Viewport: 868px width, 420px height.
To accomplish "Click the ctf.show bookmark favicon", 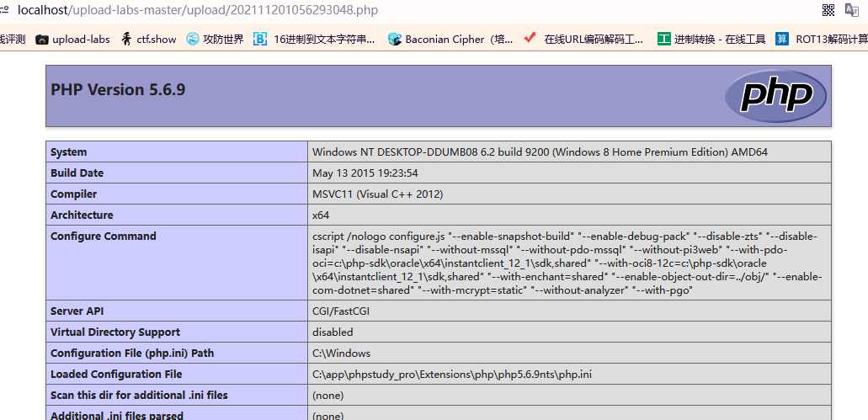I will click(x=127, y=40).
